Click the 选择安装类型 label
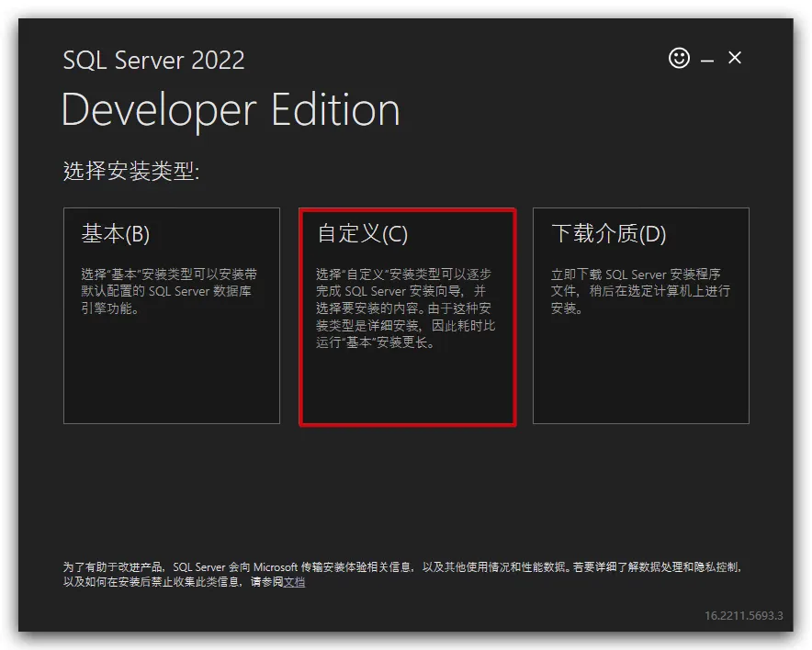Image resolution: width=812 pixels, height=650 pixels. pos(130,171)
